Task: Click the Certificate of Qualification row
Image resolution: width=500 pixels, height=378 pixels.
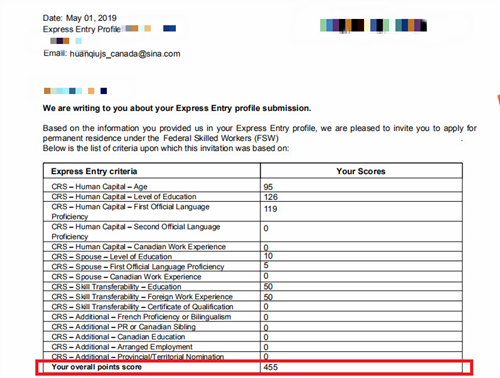Action: 253,307
